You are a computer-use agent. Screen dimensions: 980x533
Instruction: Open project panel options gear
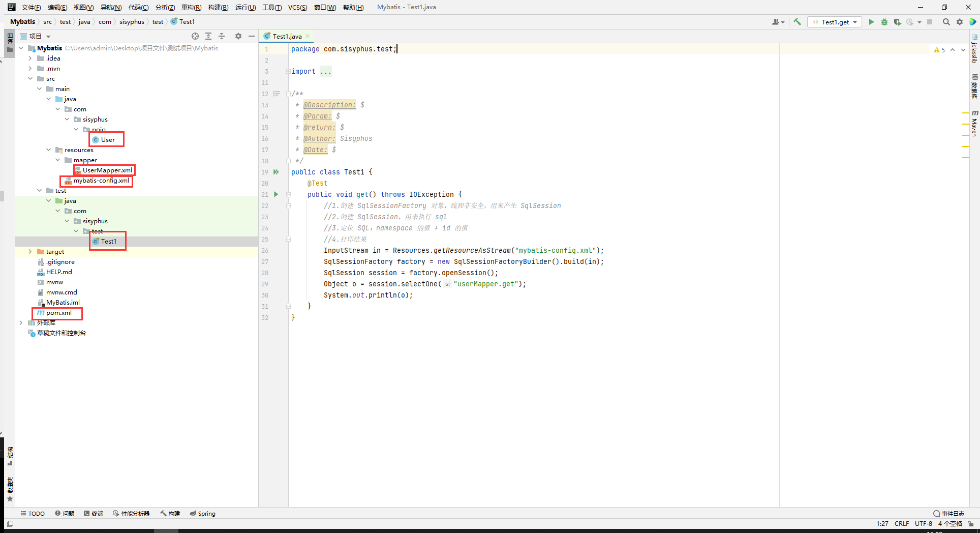[238, 36]
